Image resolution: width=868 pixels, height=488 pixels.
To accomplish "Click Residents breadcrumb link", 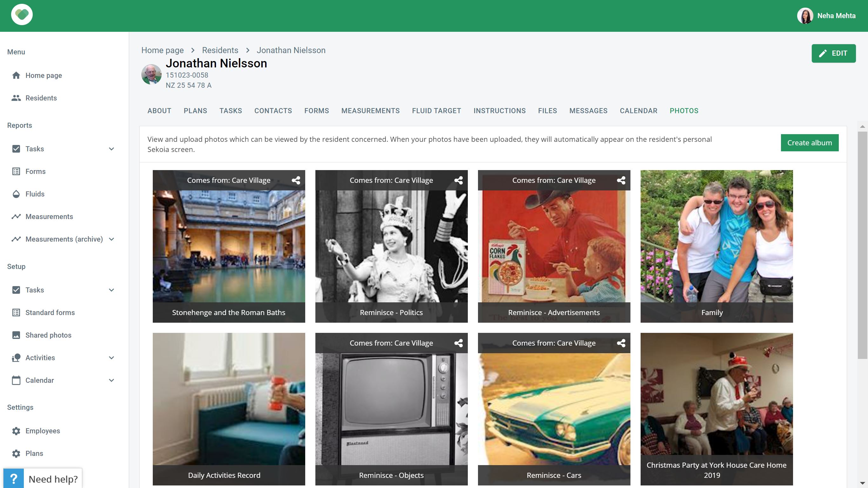I will point(220,50).
